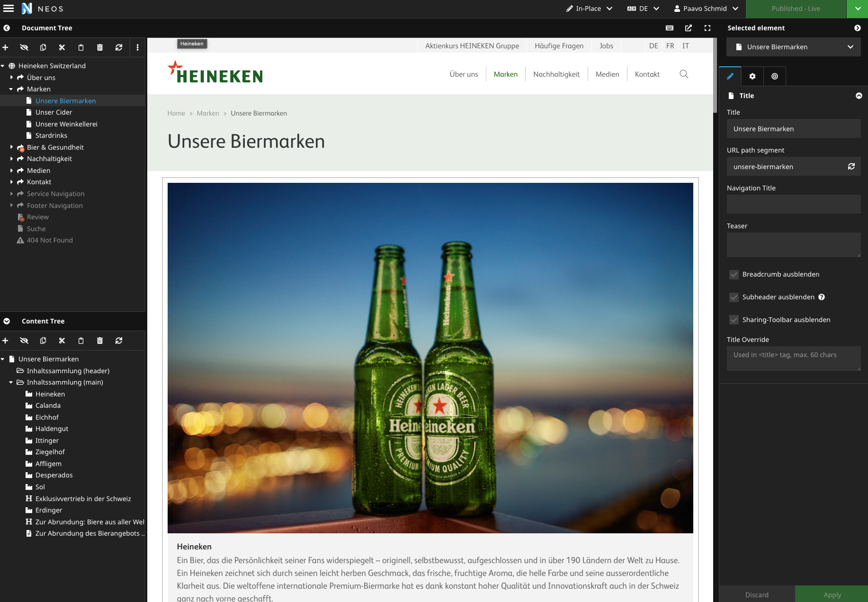This screenshot has width=868, height=602.
Task: Paste document in Document Tree toolbar
Action: (x=81, y=47)
